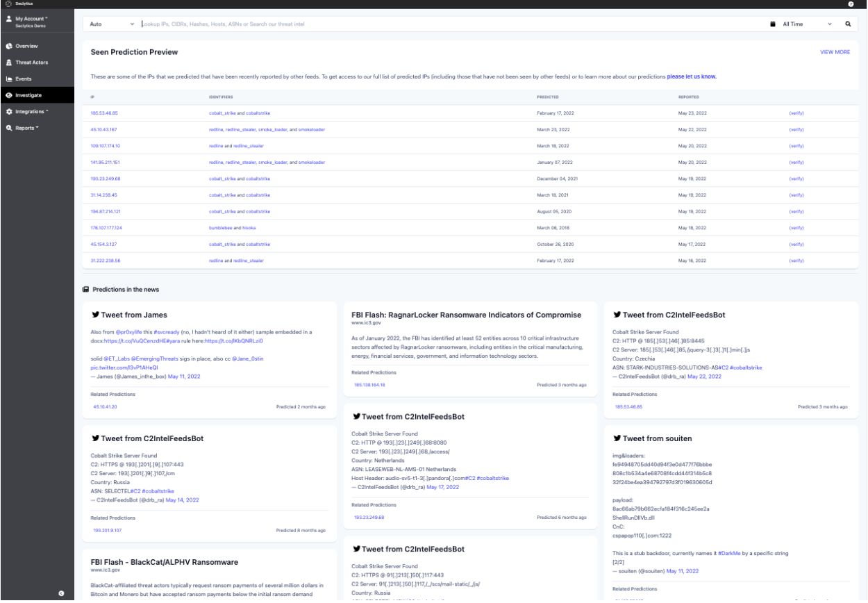This screenshot has height=603, width=868.
Task: Open IP 45.10.43.167 in the table
Action: coord(104,129)
